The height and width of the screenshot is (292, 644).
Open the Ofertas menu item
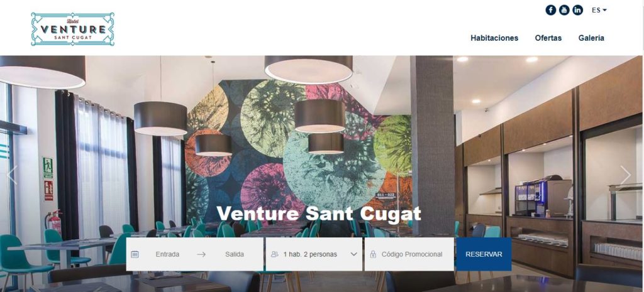pyautogui.click(x=548, y=38)
